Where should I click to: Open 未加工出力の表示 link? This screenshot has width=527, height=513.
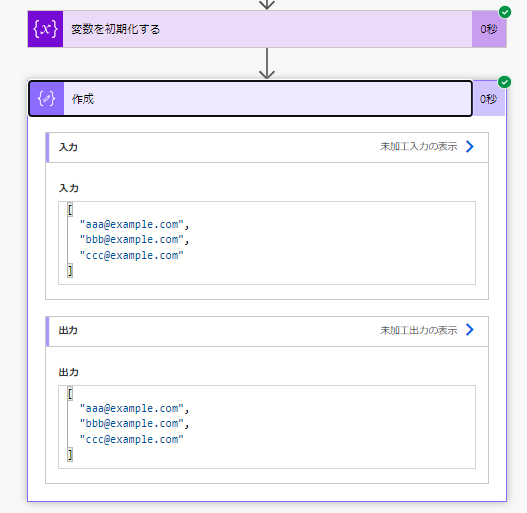click(418, 330)
